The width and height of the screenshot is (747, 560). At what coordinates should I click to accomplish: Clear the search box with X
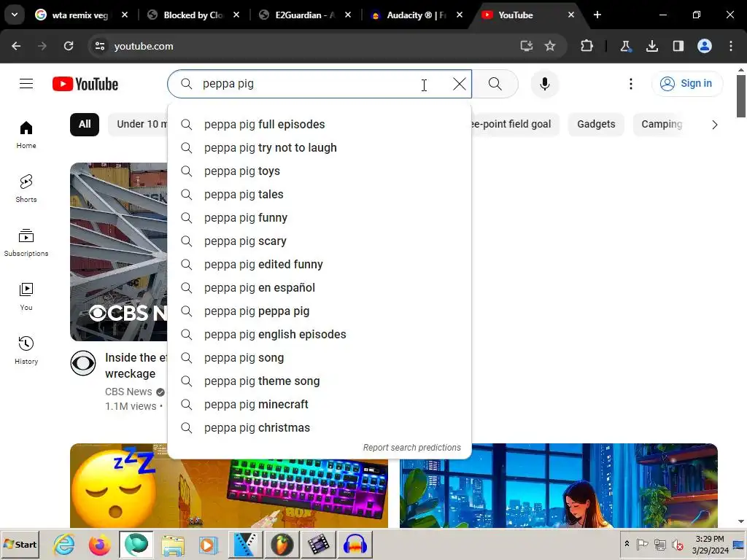[x=460, y=84]
